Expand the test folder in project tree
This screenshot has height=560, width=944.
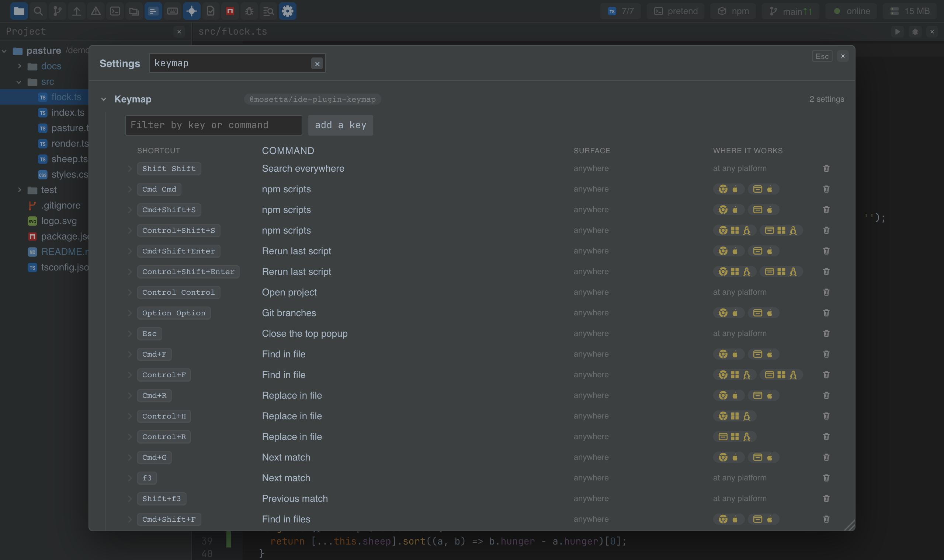pyautogui.click(x=20, y=190)
